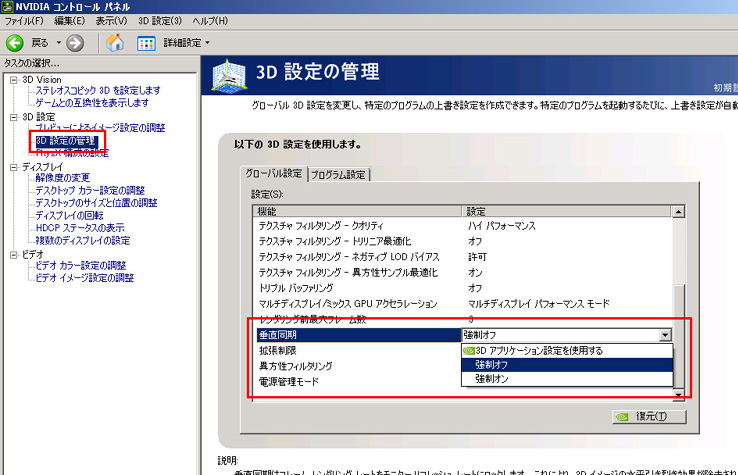
Task: Open 解像度の変更 link
Action: pos(63,178)
